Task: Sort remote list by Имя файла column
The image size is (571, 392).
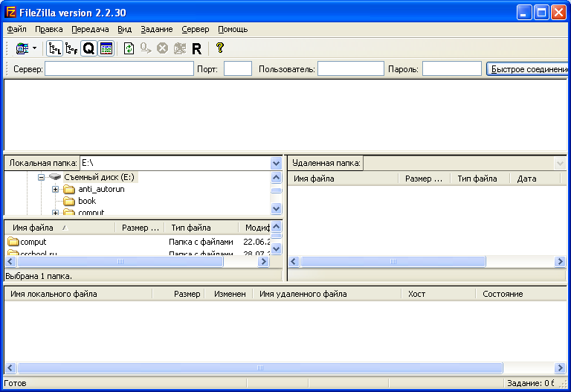Action: click(x=343, y=179)
